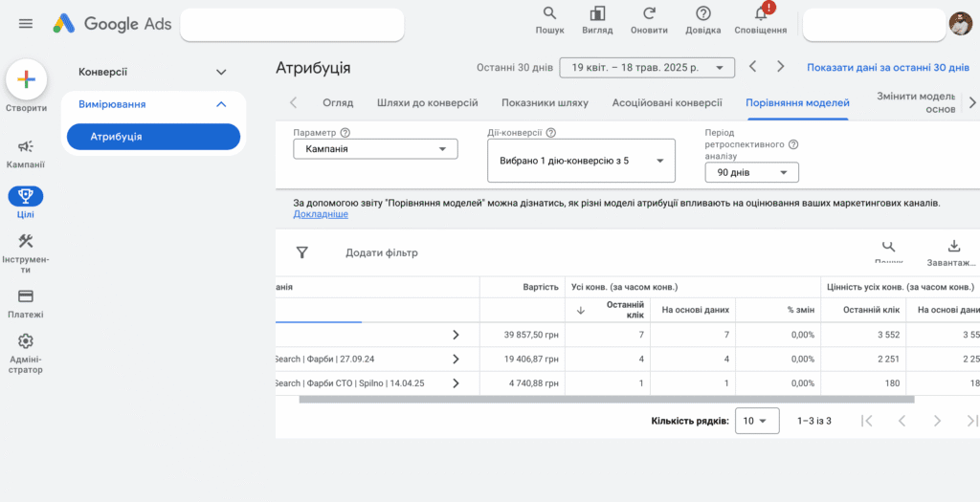The image size is (980, 502).
Task: Expand the Фарби СТО Spilno row
Action: 456,383
